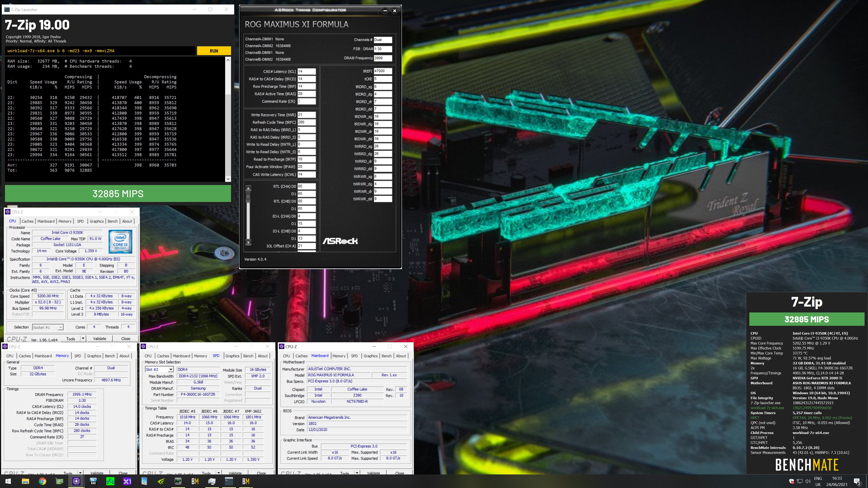Select the Memory tab in the Mainboard window
This screenshot has width=868, height=488.
339,356
